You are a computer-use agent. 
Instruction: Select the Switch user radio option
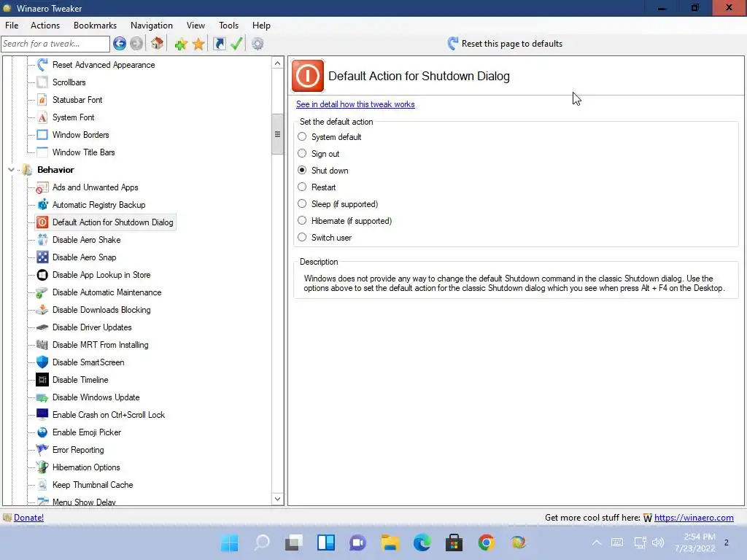[x=302, y=238]
